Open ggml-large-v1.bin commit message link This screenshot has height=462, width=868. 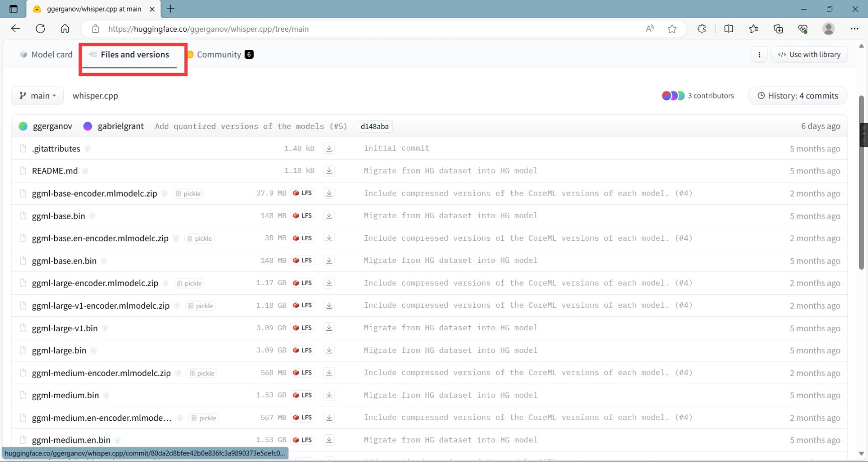click(451, 328)
